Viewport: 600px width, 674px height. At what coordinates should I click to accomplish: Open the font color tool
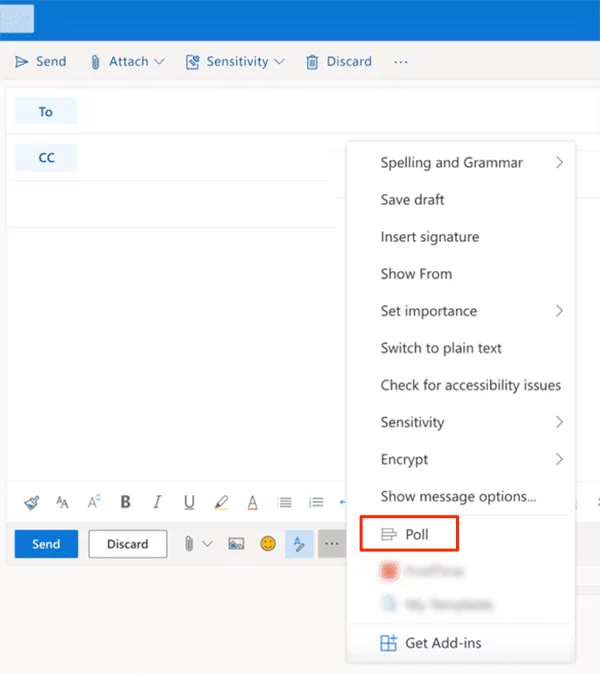tap(252, 502)
